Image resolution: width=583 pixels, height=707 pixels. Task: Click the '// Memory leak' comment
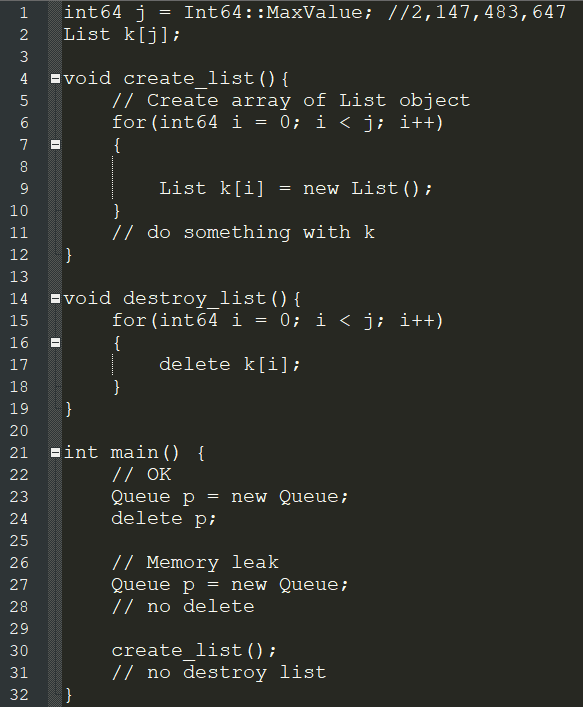pos(195,563)
